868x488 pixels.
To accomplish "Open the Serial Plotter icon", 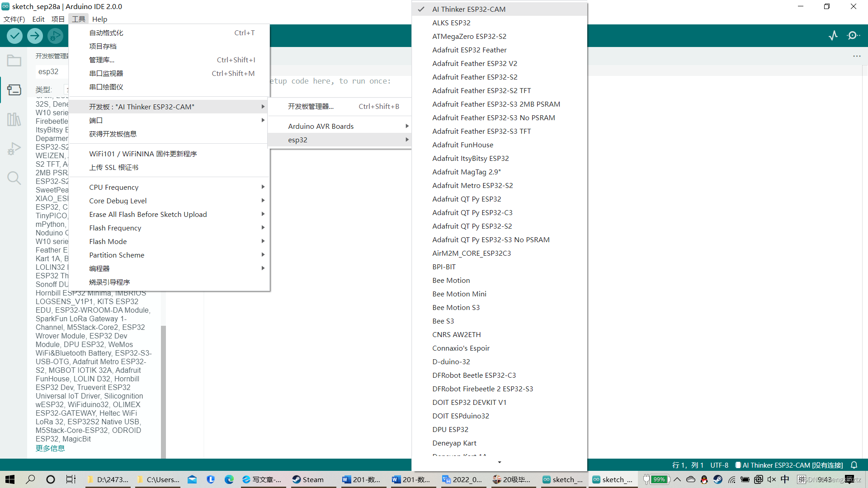I will pos(833,35).
